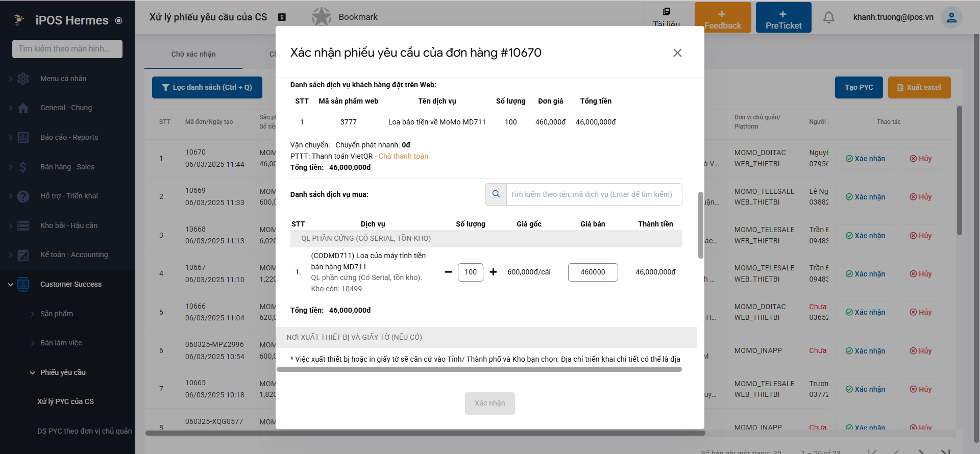Expand the Kho bãi - Hậu cần chevron
The width and height of the screenshot is (980, 454).
(10, 225)
